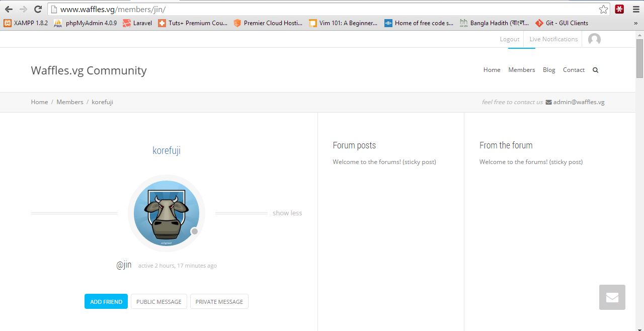
Task: Open the floating envelope message widget
Action: [612, 297]
